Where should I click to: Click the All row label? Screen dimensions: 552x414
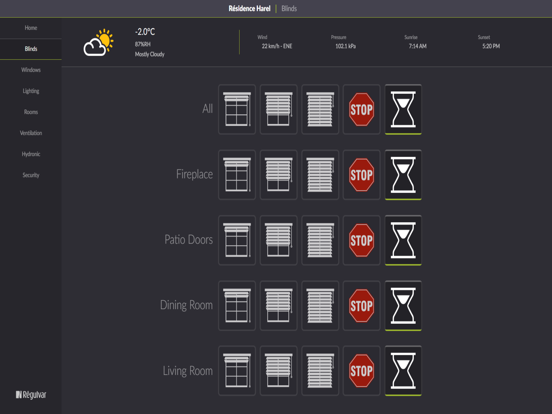pyautogui.click(x=207, y=108)
